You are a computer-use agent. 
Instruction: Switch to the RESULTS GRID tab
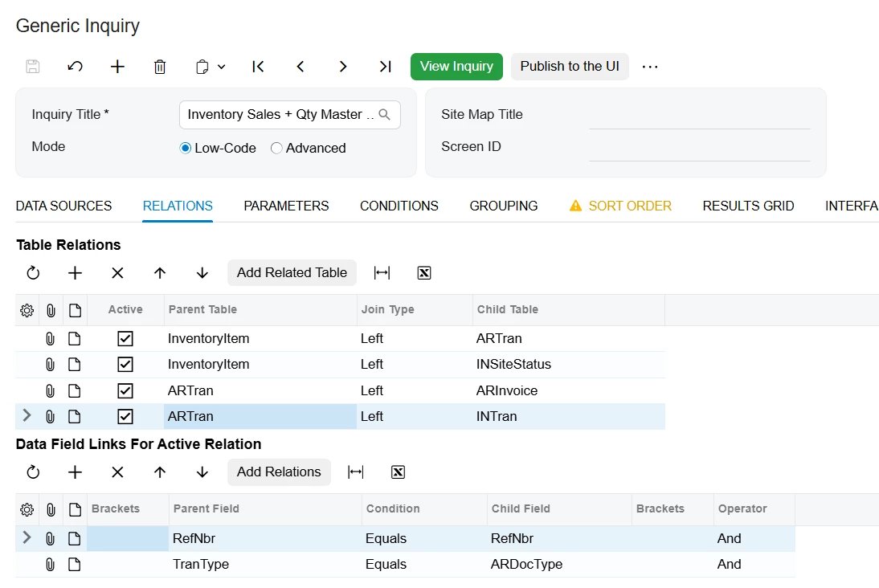click(748, 206)
